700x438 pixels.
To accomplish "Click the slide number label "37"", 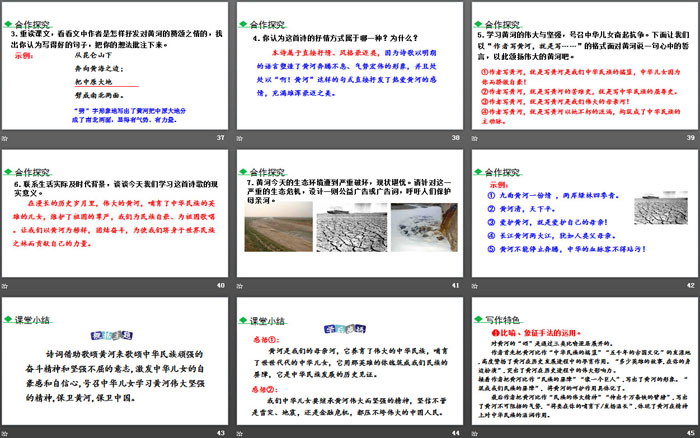I will 221,138.
